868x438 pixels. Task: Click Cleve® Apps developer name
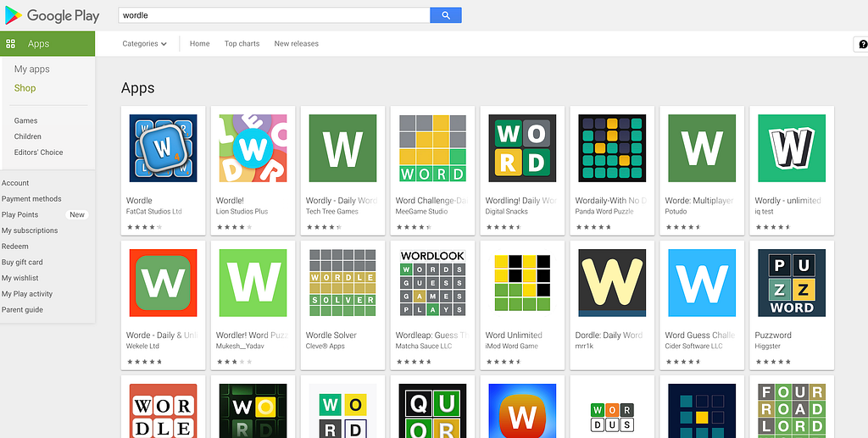coord(325,347)
